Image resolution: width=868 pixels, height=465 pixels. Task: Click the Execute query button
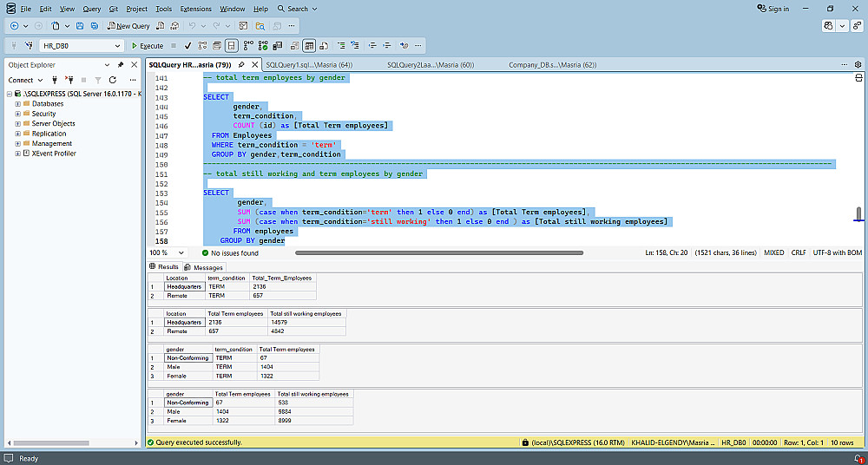(148, 45)
